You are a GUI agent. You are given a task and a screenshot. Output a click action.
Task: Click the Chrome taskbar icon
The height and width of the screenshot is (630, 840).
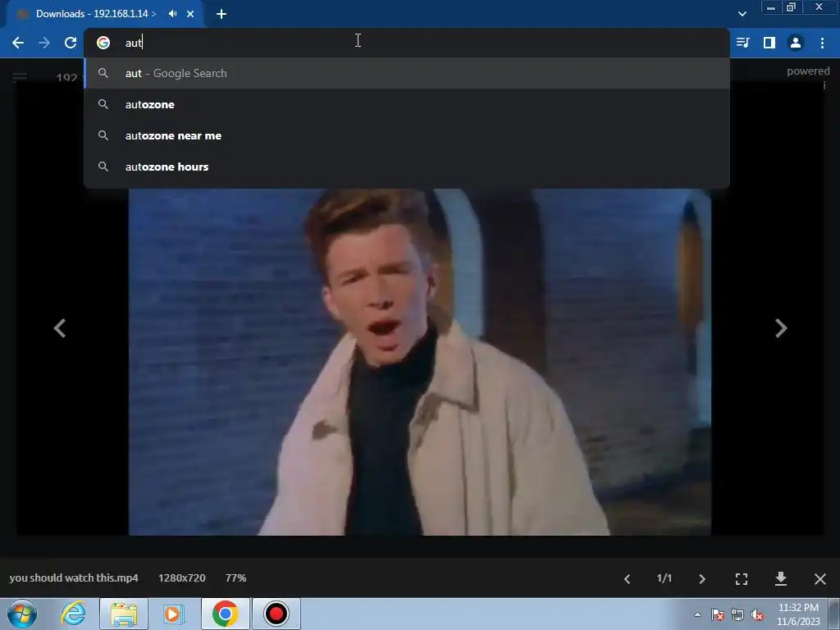tap(226, 614)
